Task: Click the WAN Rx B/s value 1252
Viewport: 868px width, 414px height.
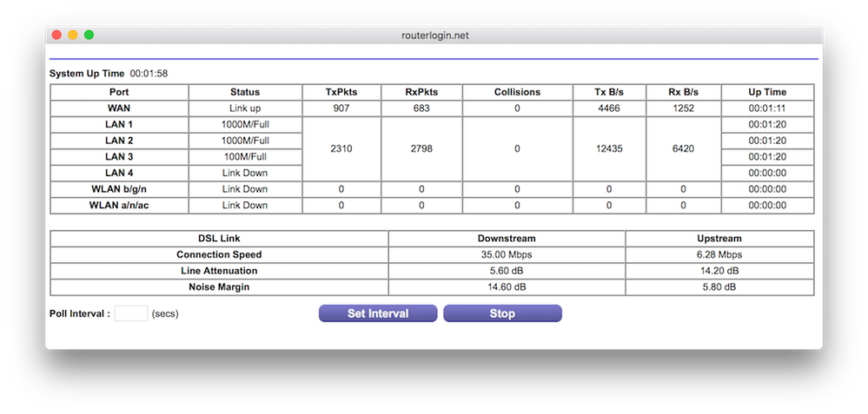Action: pyautogui.click(x=684, y=108)
